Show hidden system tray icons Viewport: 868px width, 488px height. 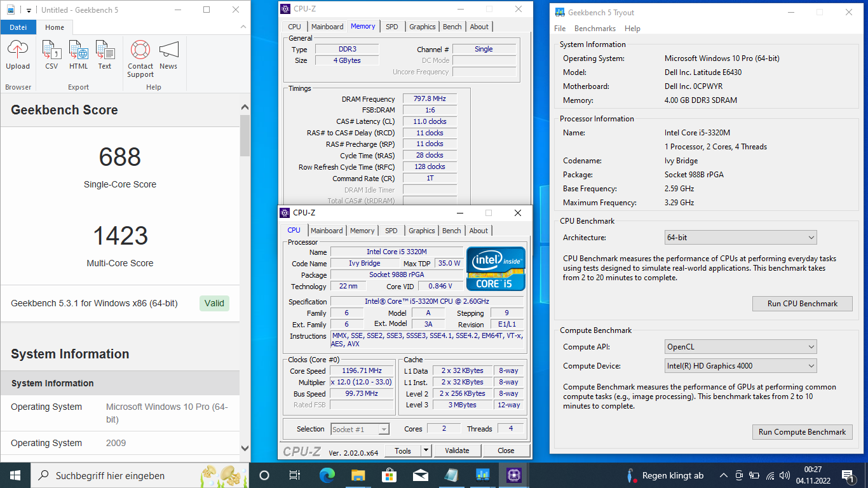coord(723,475)
